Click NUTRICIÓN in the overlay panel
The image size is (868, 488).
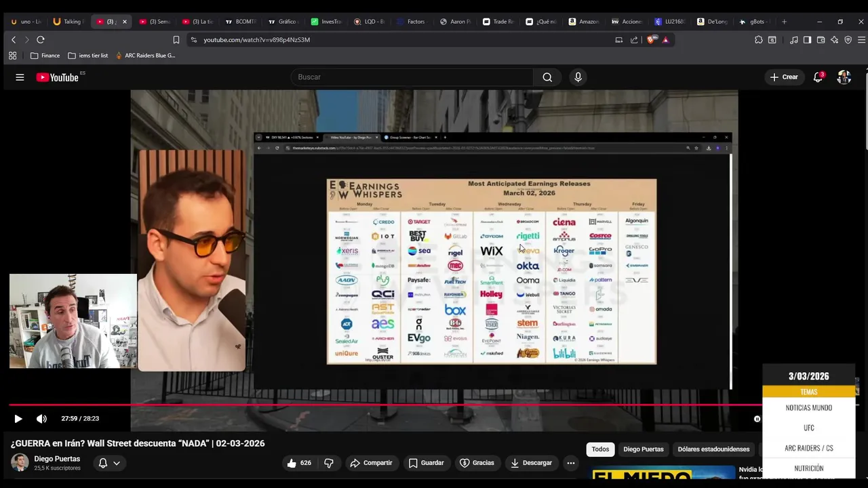(x=808, y=468)
